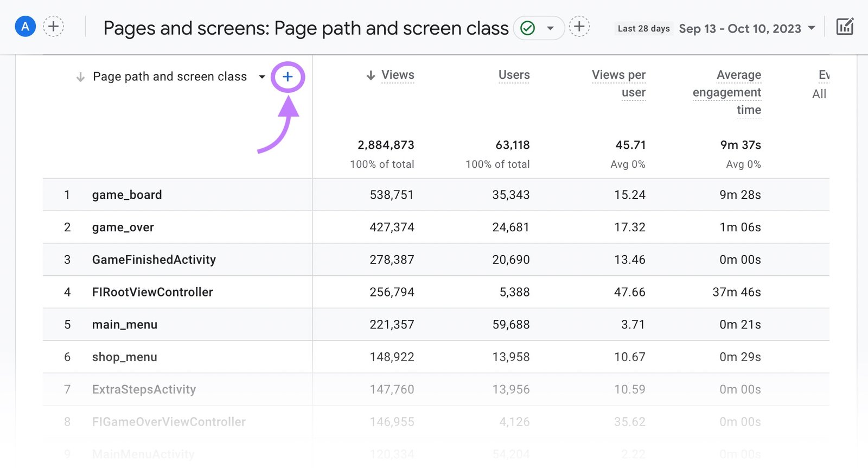
Task: Click sort arrow beside Page path dimension
Action: [x=80, y=77]
